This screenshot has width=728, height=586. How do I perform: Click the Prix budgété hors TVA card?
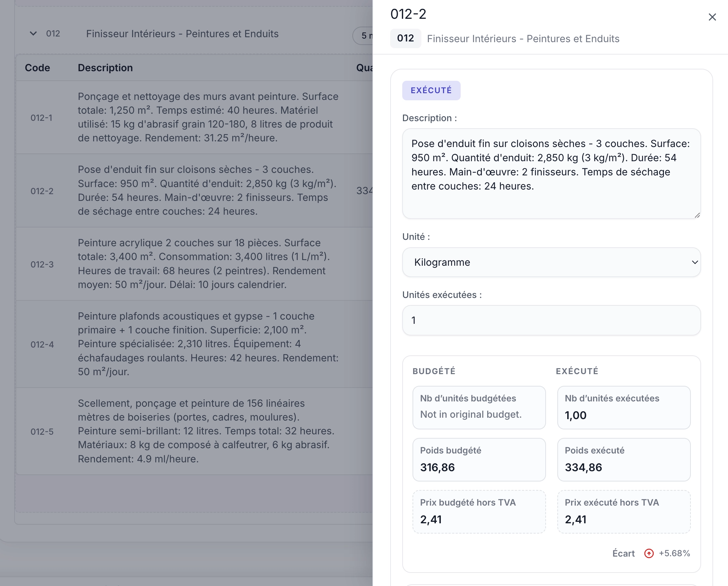click(x=479, y=512)
